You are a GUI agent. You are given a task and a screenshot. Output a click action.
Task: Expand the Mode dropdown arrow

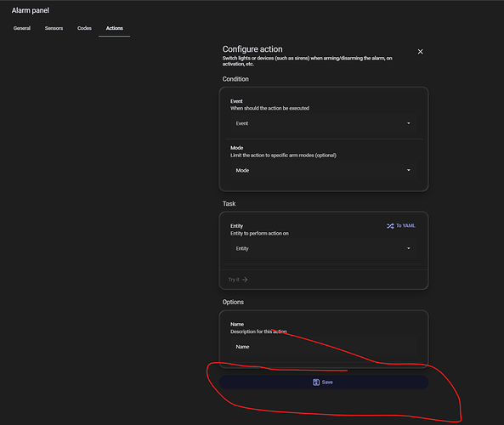click(409, 170)
